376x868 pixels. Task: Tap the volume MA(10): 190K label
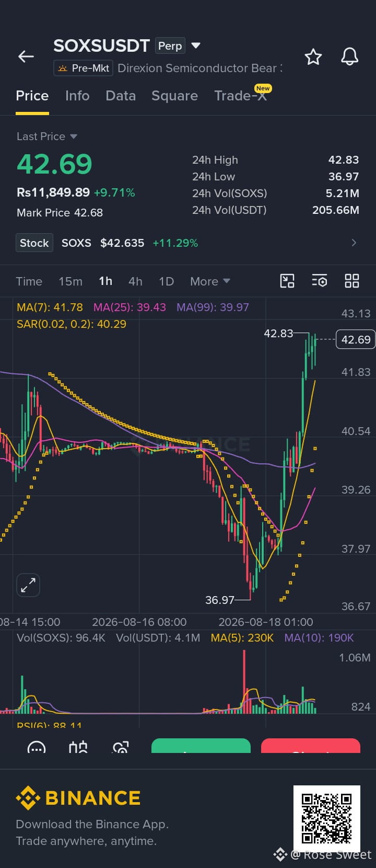click(x=319, y=637)
